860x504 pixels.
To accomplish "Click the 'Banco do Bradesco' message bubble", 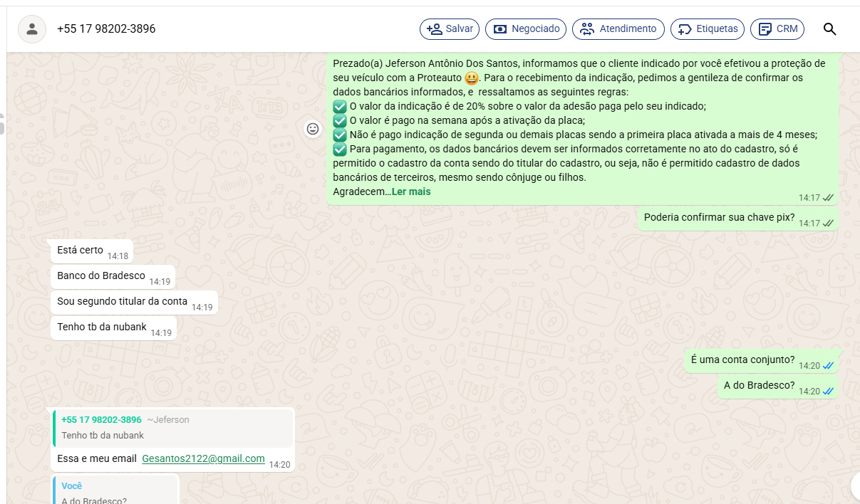I will coord(101,276).
